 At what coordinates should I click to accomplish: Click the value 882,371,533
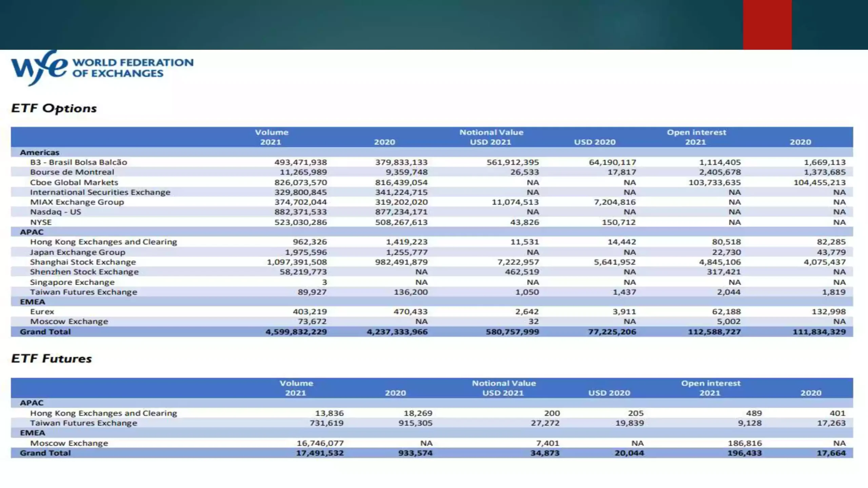coord(301,212)
